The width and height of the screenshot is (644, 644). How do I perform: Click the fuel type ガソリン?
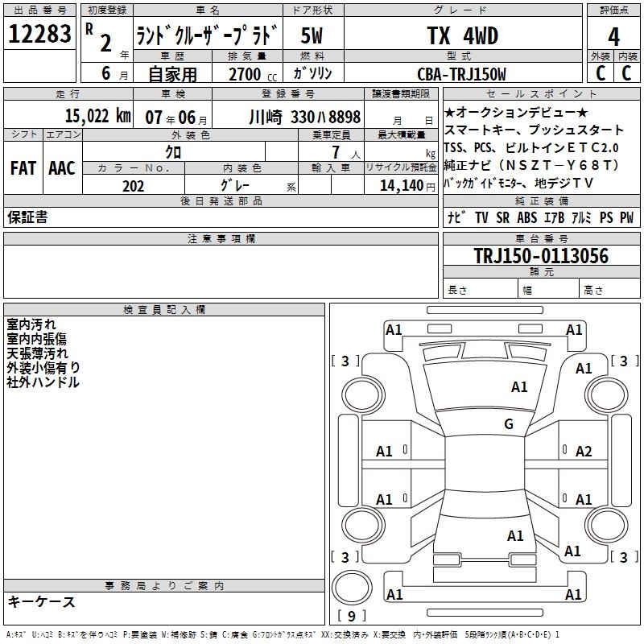pyautogui.click(x=312, y=73)
